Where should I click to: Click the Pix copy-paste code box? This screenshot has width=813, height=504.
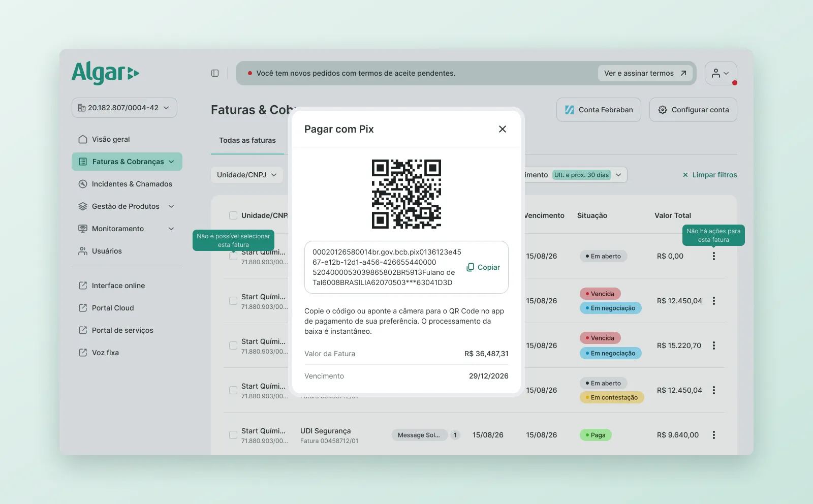[x=407, y=267]
